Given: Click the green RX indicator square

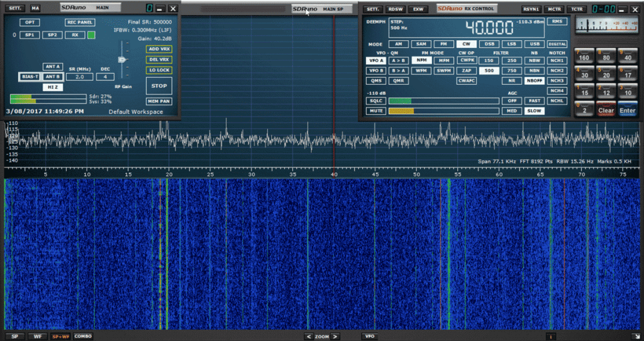Looking at the screenshot, I should (91, 35).
